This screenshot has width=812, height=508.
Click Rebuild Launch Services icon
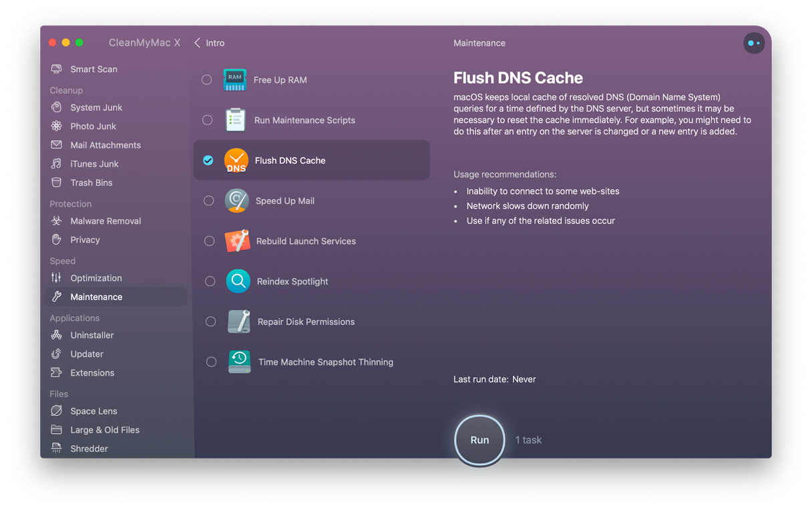click(238, 241)
